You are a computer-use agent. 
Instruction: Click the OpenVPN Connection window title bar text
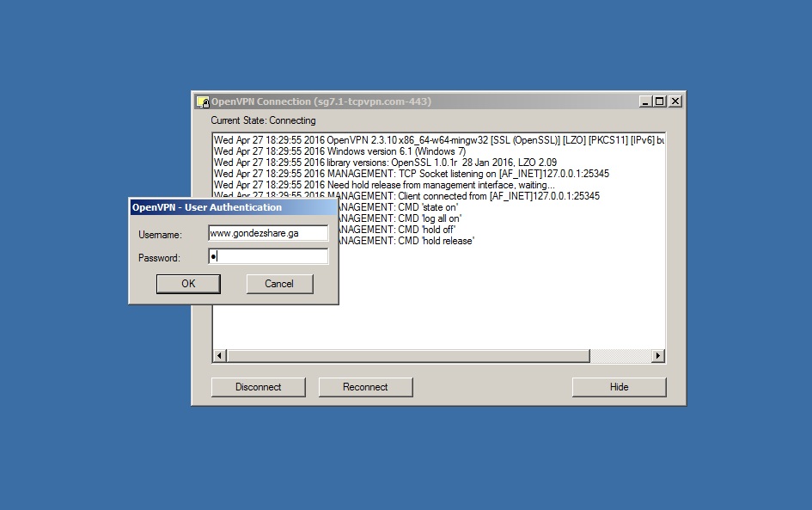point(321,101)
